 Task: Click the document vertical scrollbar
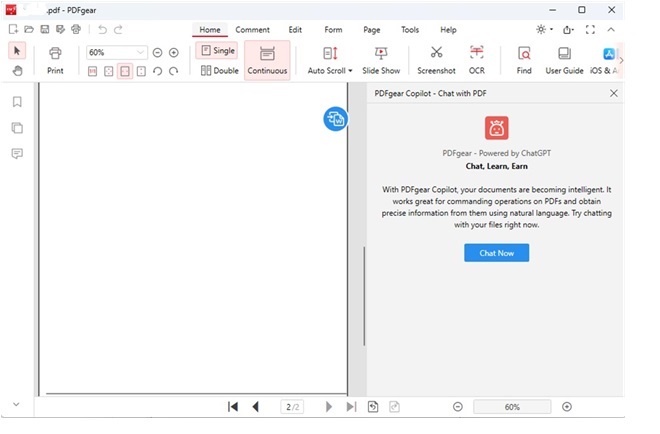pos(364,296)
